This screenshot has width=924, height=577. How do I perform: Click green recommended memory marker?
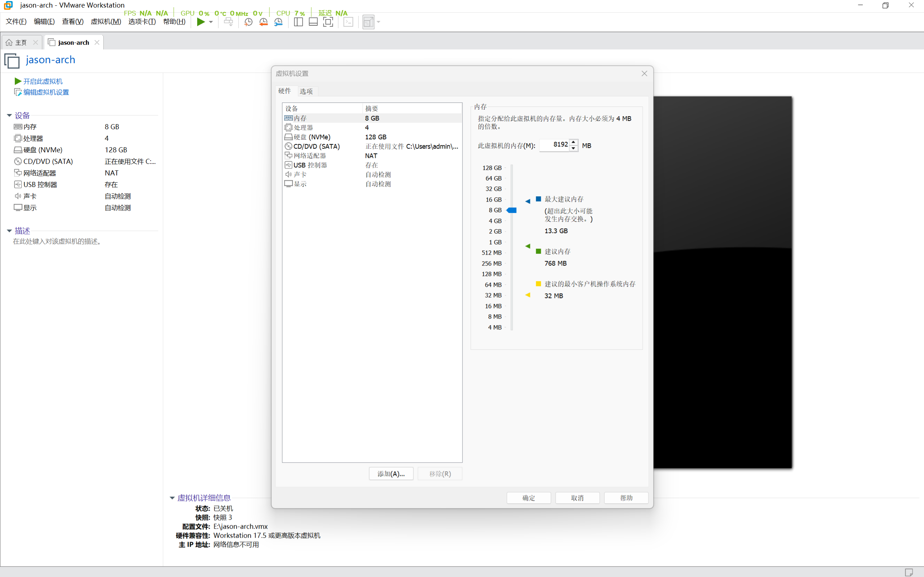pyautogui.click(x=528, y=246)
